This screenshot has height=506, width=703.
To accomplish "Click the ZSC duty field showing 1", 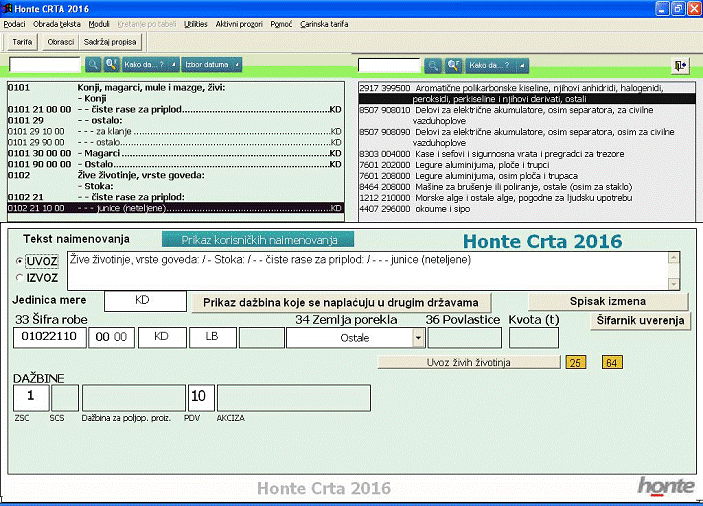I will (x=31, y=397).
